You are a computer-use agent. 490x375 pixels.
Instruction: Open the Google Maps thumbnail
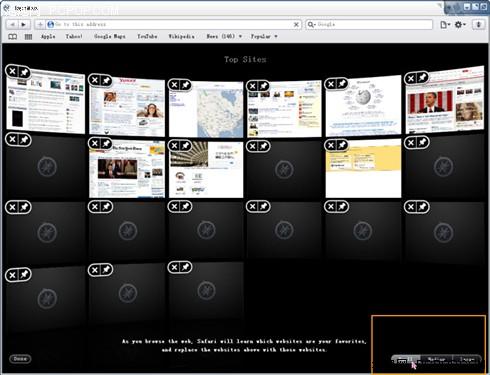click(206, 109)
